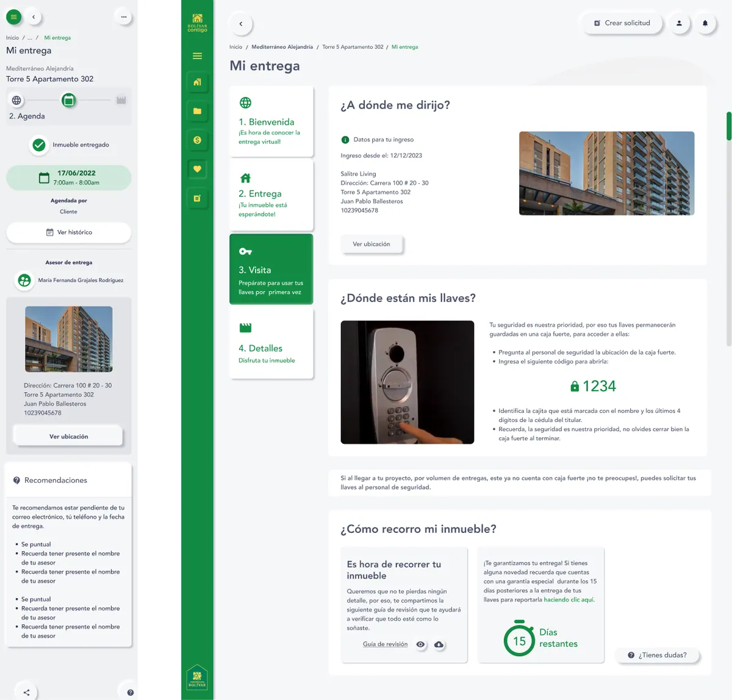Viewport: 732px width, 700px height.
Task: Open the three-dots more options button
Action: tap(124, 17)
